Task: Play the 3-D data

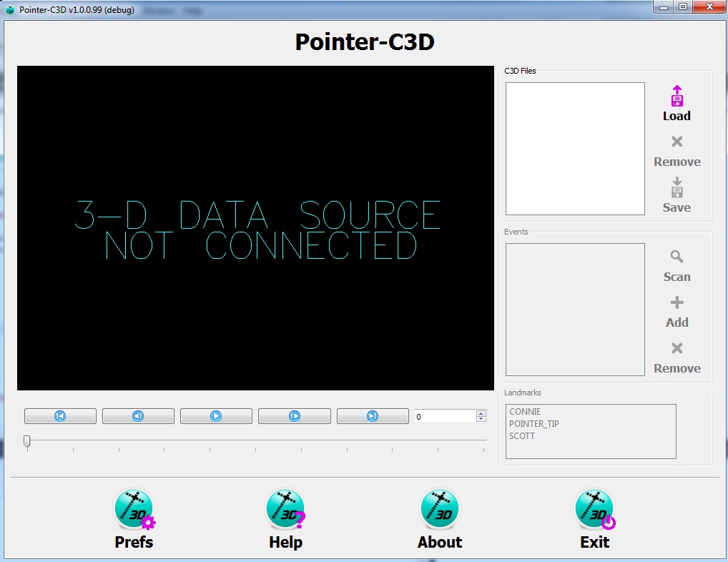Action: click(216, 416)
